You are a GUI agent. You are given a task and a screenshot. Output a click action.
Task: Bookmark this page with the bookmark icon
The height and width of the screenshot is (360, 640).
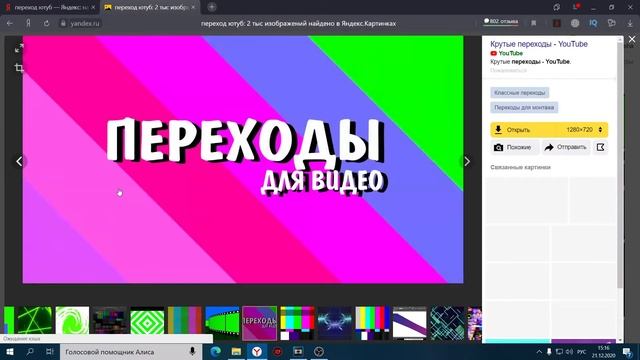click(x=533, y=23)
